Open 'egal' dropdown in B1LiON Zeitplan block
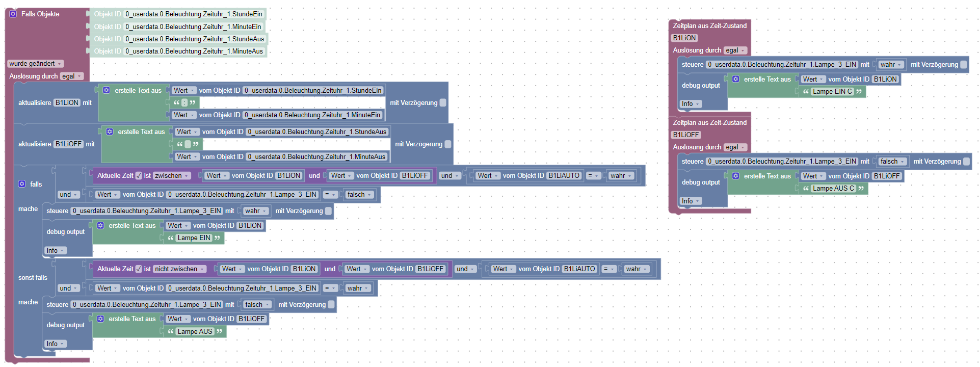The width and height of the screenshot is (980, 367). 735,50
